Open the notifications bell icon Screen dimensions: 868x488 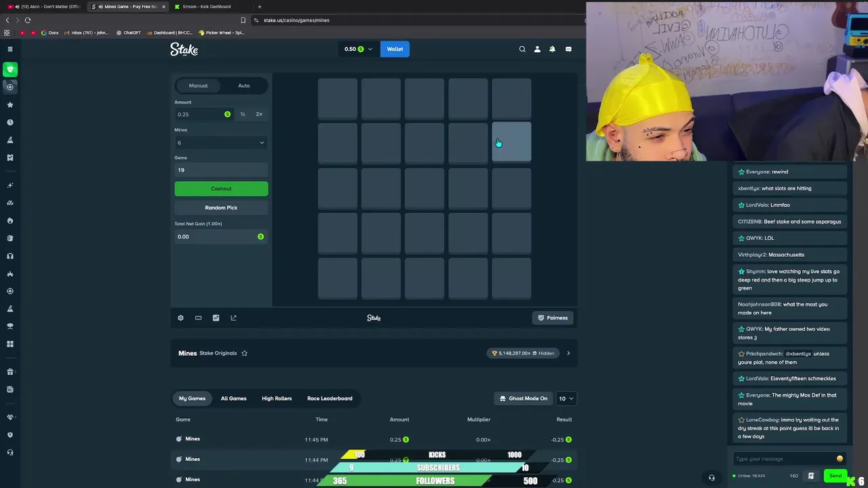tap(552, 49)
